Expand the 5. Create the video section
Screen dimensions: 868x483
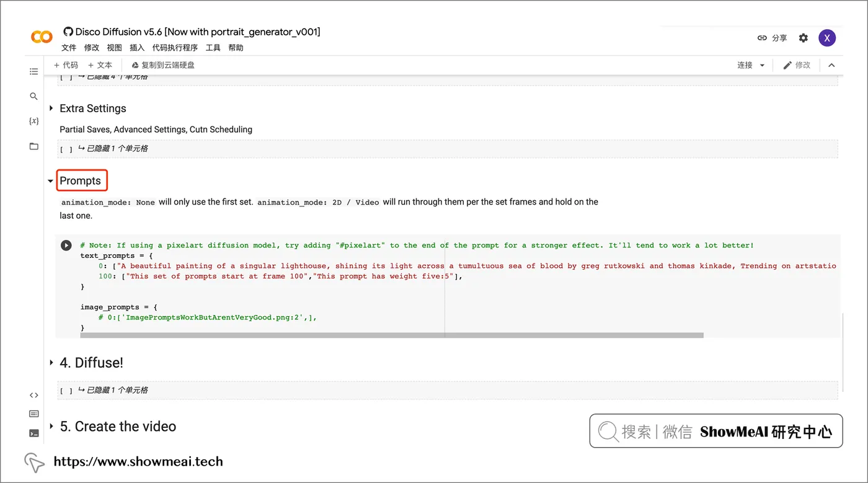[x=51, y=427]
